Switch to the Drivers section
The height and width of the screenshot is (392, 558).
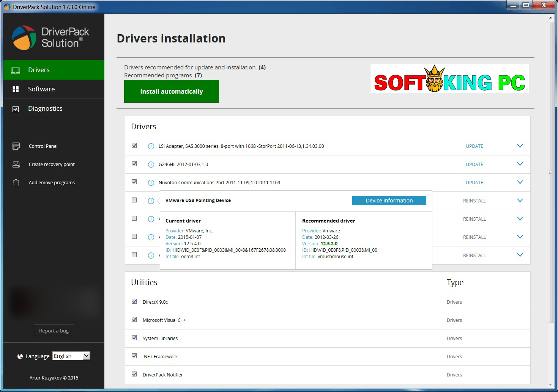tap(54, 70)
